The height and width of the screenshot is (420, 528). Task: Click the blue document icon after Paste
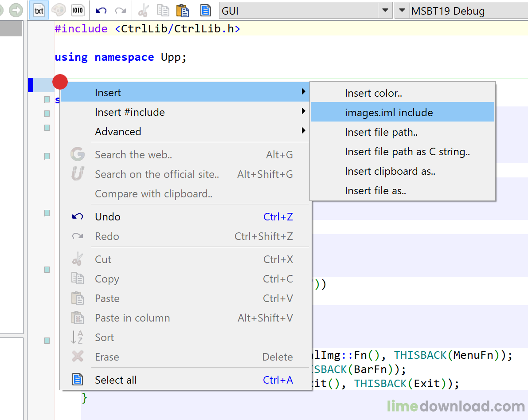point(205,10)
